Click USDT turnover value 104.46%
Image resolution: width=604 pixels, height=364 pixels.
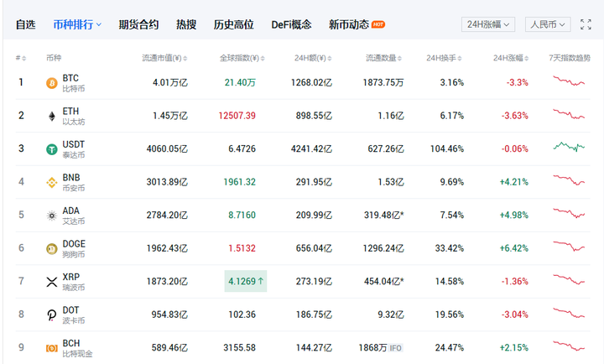point(447,148)
